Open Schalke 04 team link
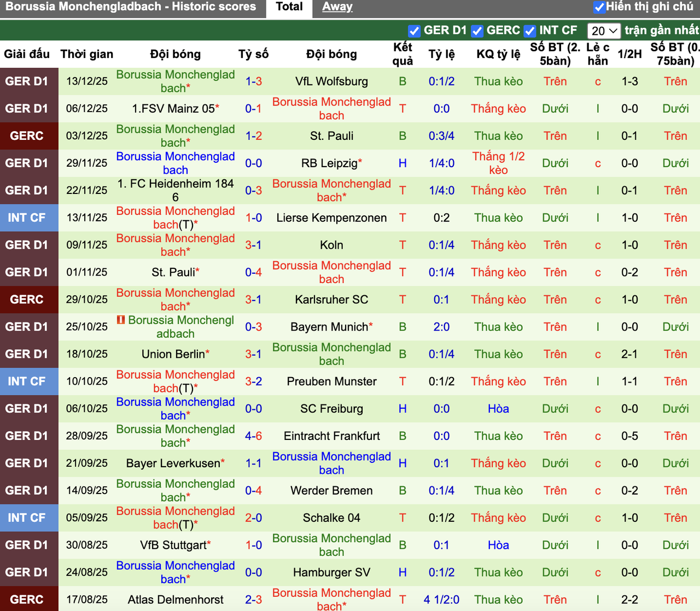700x611 pixels. [x=331, y=519]
